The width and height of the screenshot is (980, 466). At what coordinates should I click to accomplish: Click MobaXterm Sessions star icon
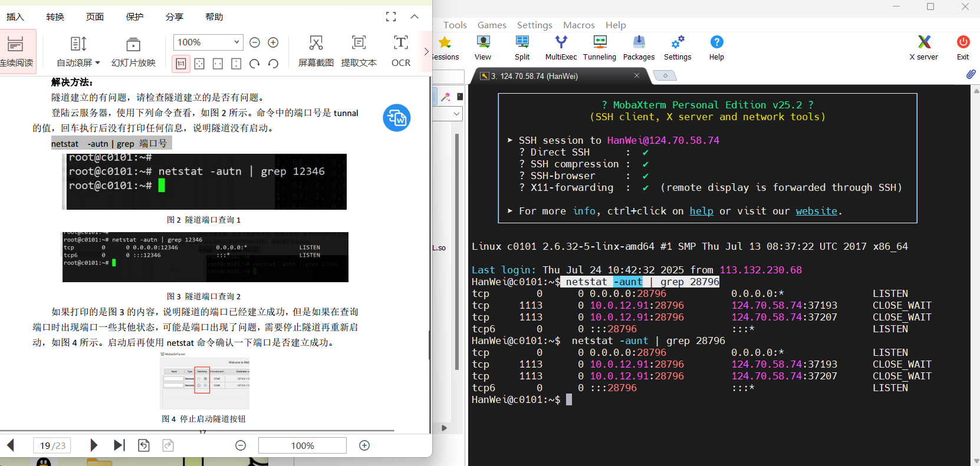(x=445, y=48)
